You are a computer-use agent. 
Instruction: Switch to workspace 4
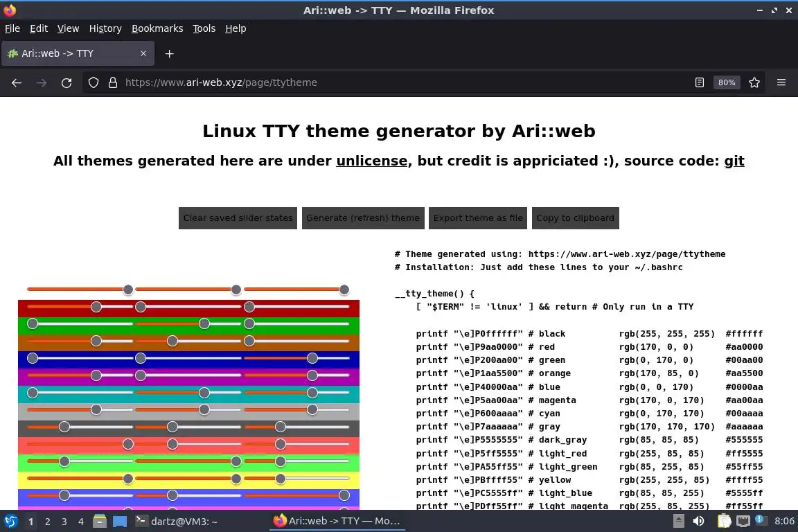pos(81,522)
